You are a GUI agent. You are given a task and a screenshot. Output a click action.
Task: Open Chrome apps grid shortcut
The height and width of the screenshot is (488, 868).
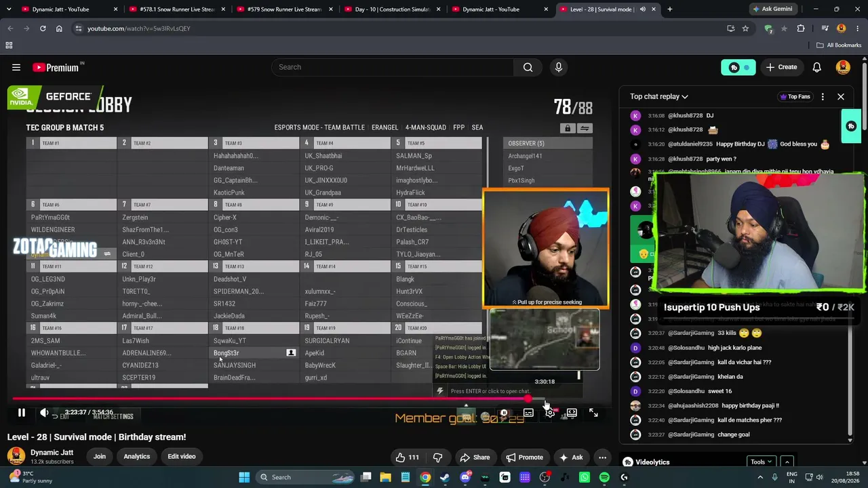pyautogui.click(x=9, y=45)
